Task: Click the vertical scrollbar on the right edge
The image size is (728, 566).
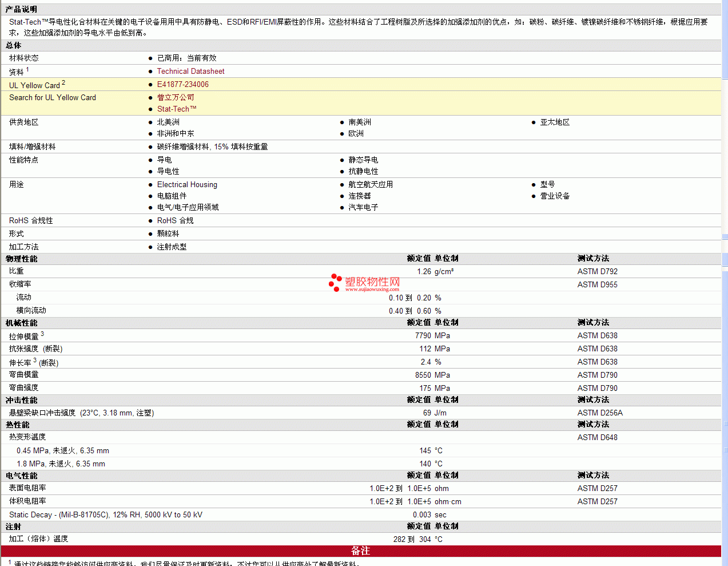Action: (725, 283)
